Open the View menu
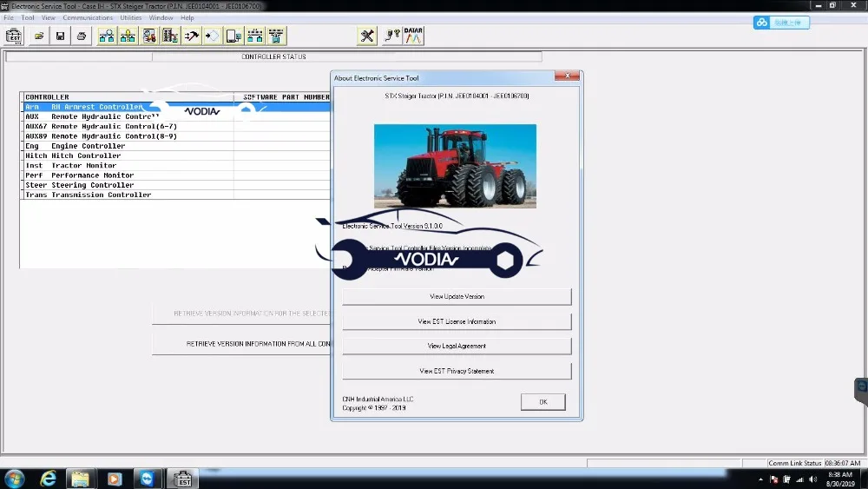The height and width of the screenshot is (489, 868). (48, 17)
